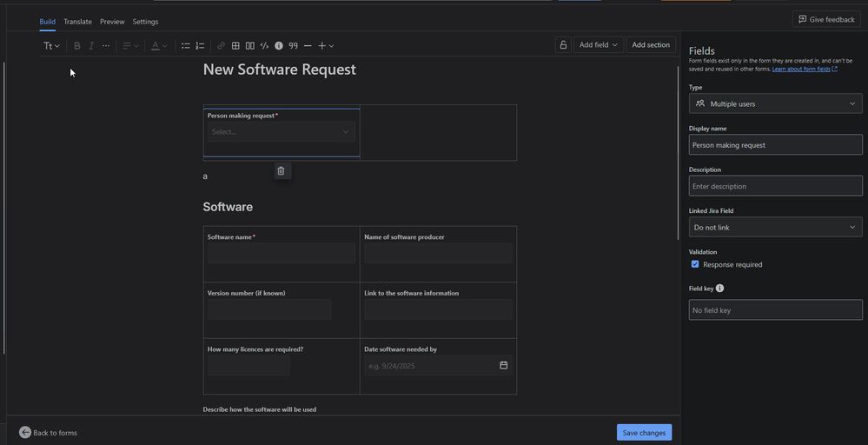Click the numbered list icon

tap(200, 46)
